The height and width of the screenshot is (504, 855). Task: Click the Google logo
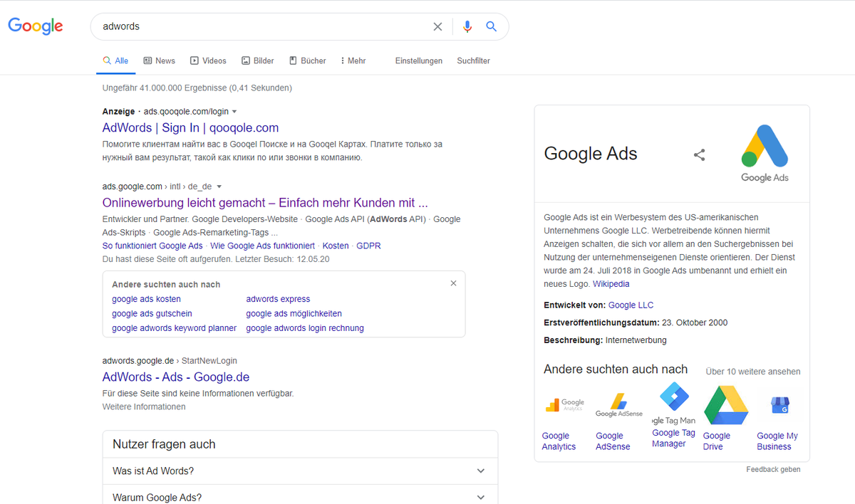35,26
